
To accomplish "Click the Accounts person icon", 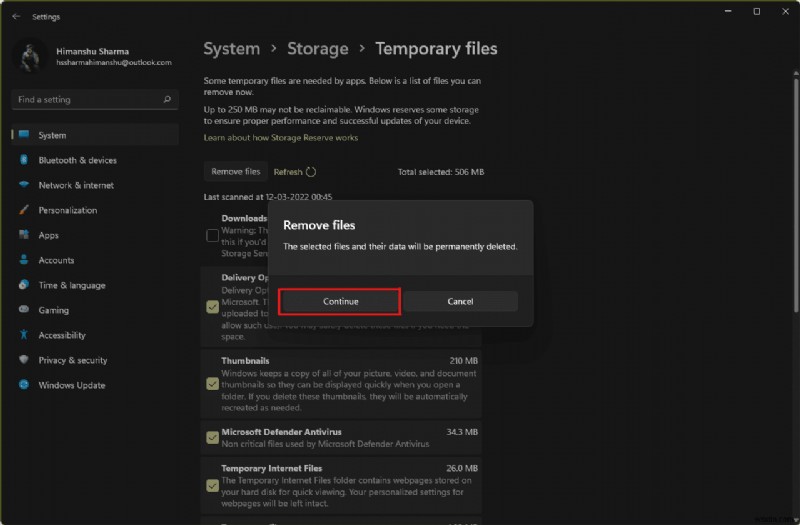I will (x=23, y=260).
